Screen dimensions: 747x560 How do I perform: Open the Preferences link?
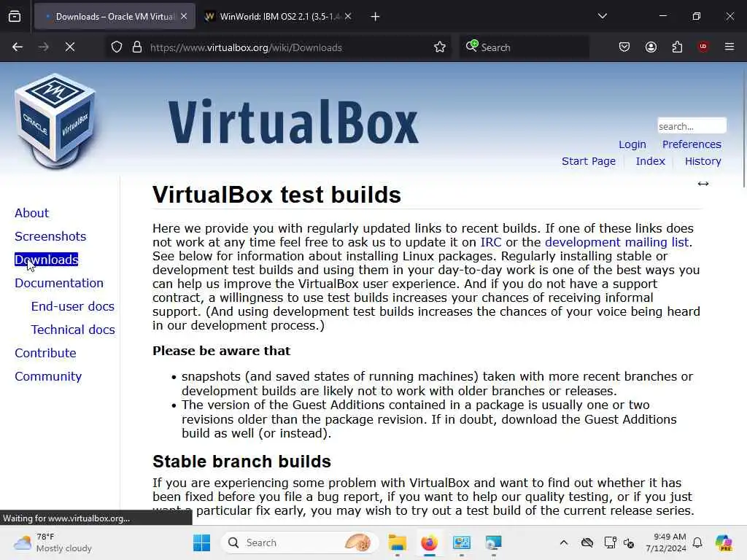coord(692,144)
